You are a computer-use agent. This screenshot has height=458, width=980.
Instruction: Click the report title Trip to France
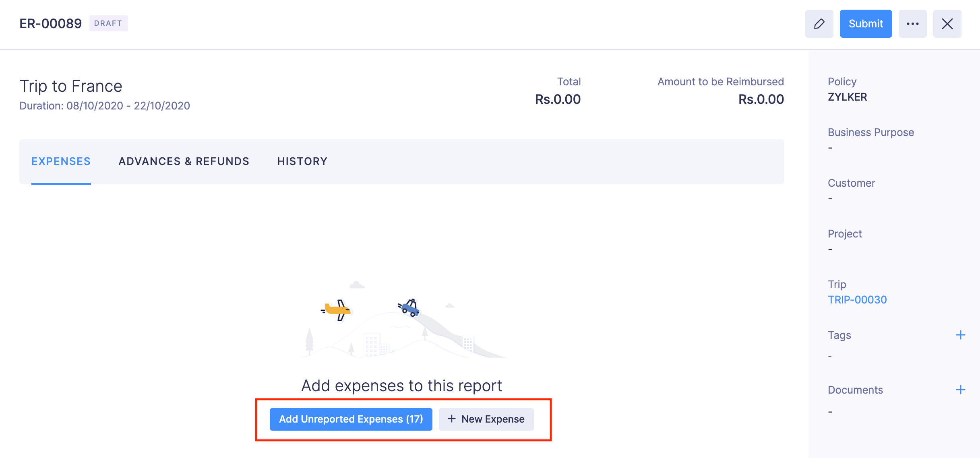(x=70, y=86)
